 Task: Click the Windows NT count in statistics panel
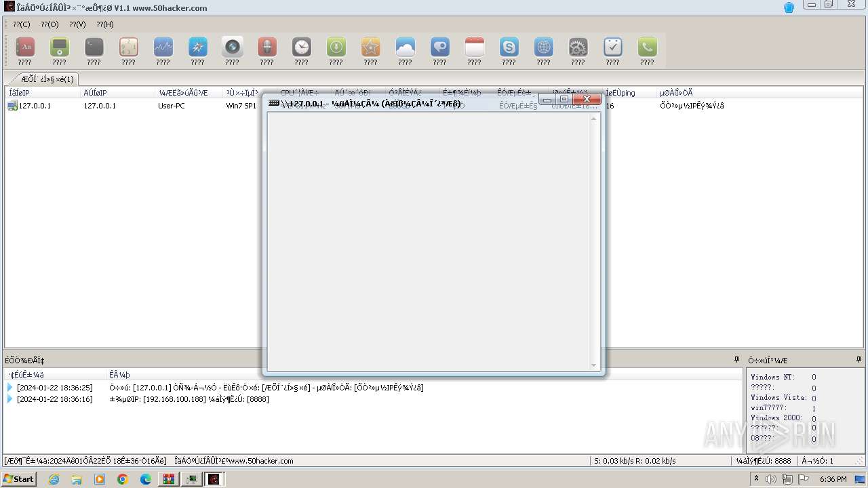click(814, 378)
